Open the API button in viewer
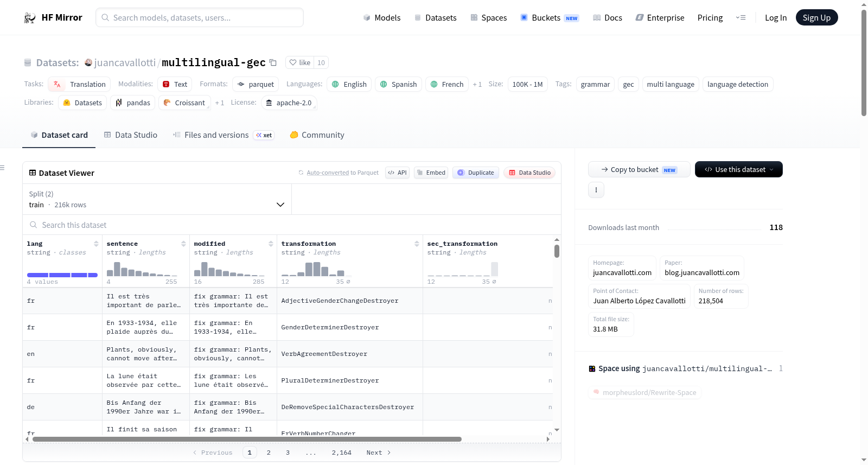This screenshot has width=868, height=465. pos(397,173)
